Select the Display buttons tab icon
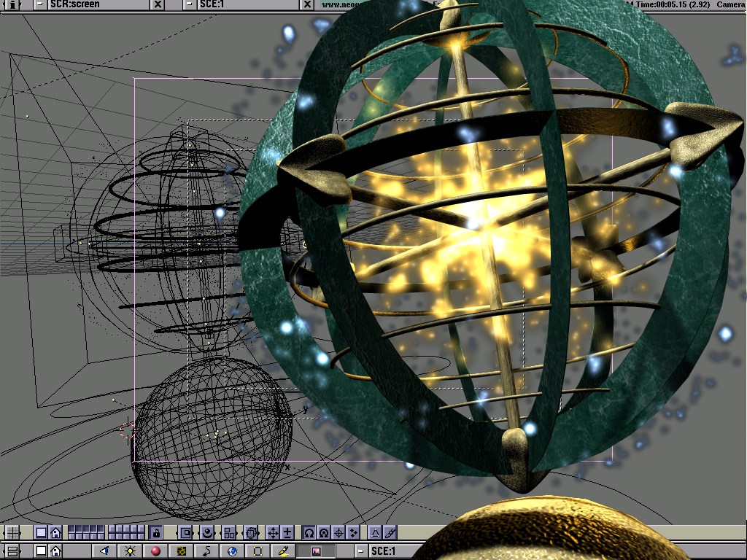The height and width of the screenshot is (560, 747). point(316,551)
